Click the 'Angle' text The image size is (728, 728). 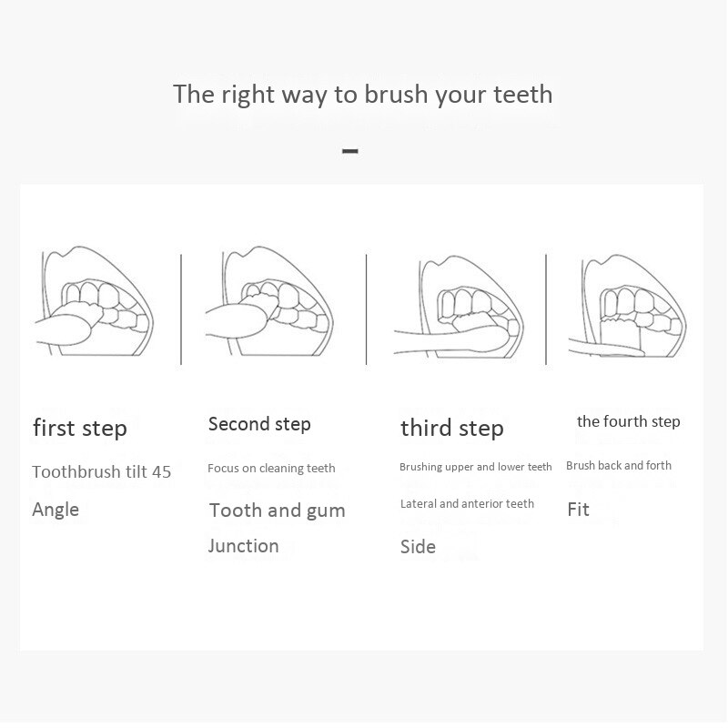click(x=56, y=511)
